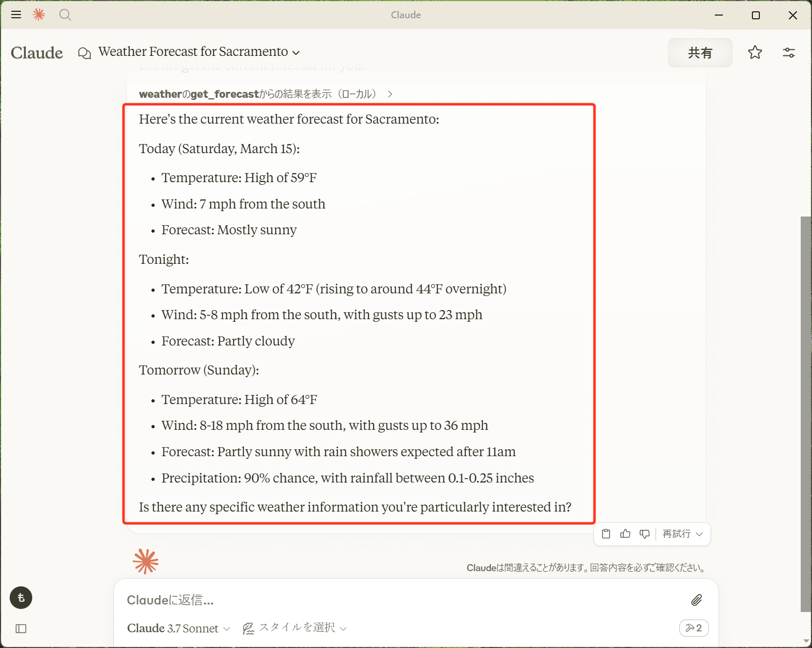Open the スタイルを選択 style menu
812x648 pixels.
click(x=297, y=628)
